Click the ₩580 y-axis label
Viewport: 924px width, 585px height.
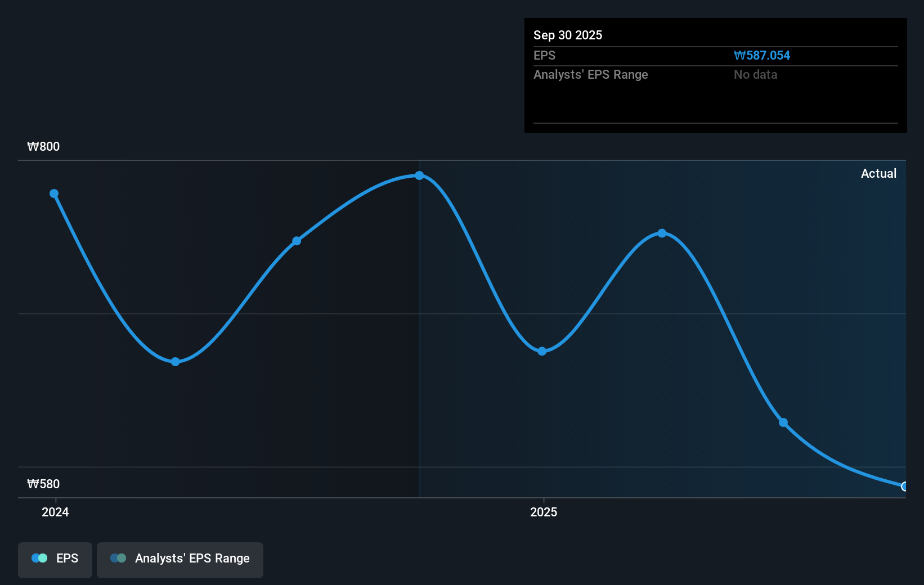click(43, 484)
